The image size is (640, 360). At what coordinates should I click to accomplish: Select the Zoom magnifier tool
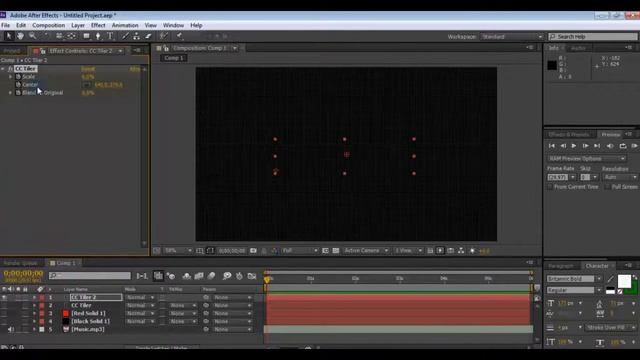point(32,36)
